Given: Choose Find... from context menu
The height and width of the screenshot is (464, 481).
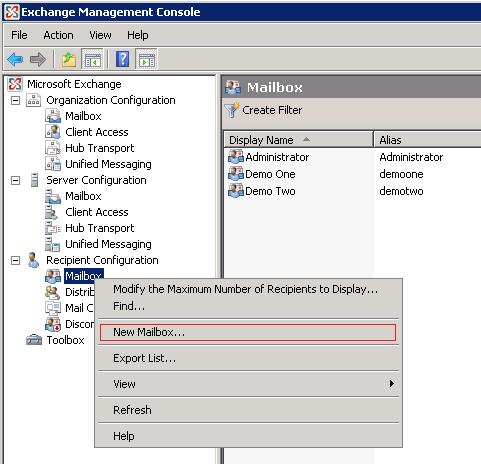Looking at the screenshot, I should [248, 306].
